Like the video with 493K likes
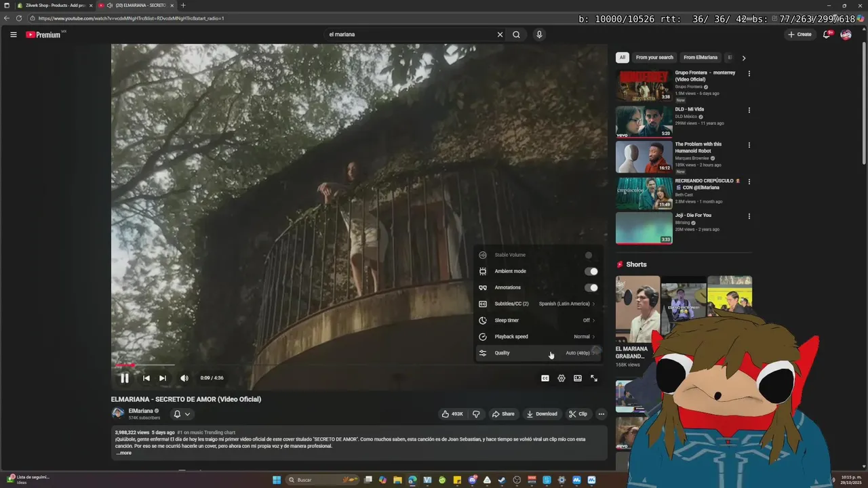This screenshot has width=868, height=488. tap(453, 414)
